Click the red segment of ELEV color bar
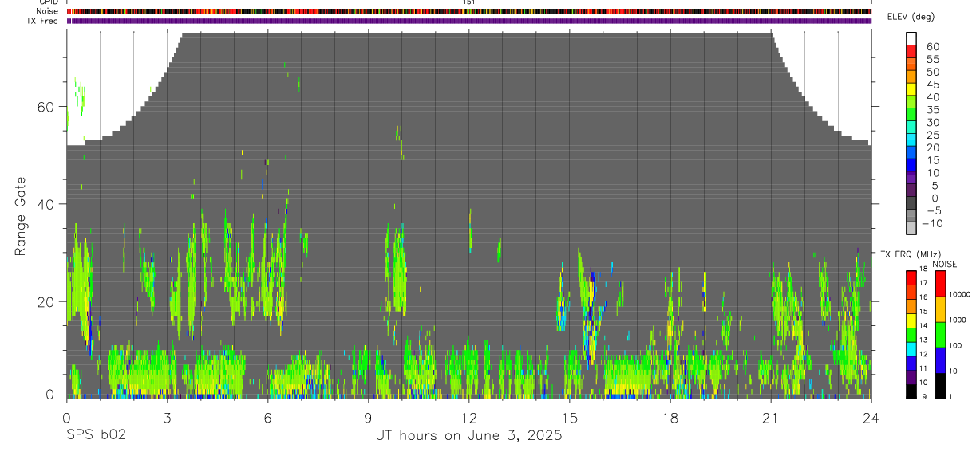Viewport: 980px width, 452px height. click(x=911, y=51)
